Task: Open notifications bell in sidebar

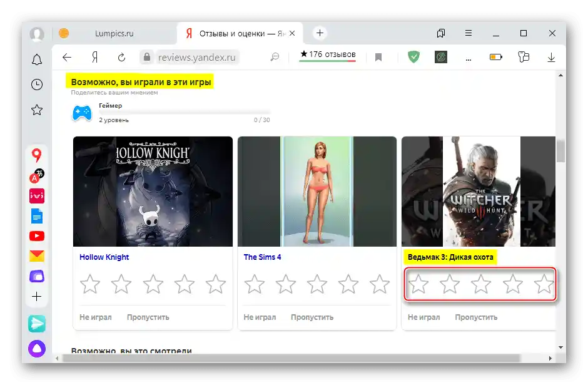Action: click(x=37, y=59)
